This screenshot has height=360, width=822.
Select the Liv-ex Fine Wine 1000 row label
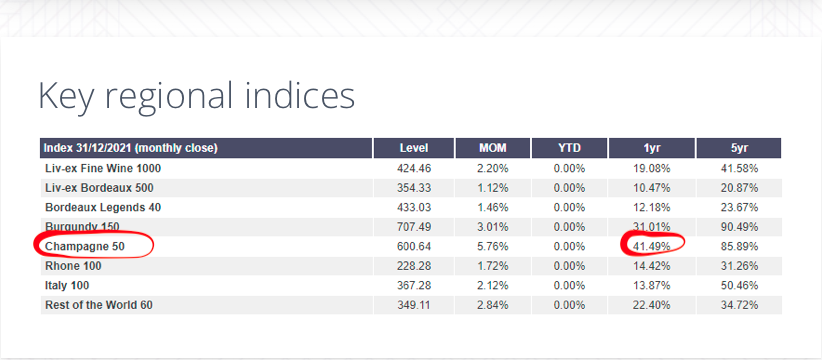click(103, 169)
